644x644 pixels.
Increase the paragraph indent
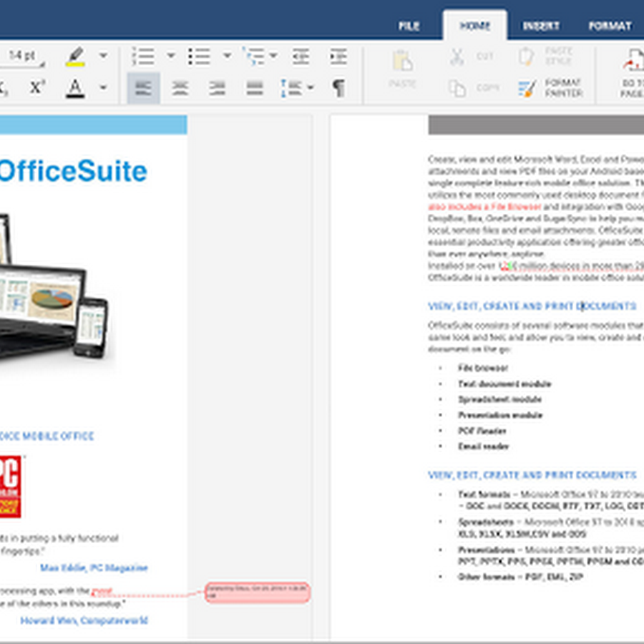[x=338, y=57]
